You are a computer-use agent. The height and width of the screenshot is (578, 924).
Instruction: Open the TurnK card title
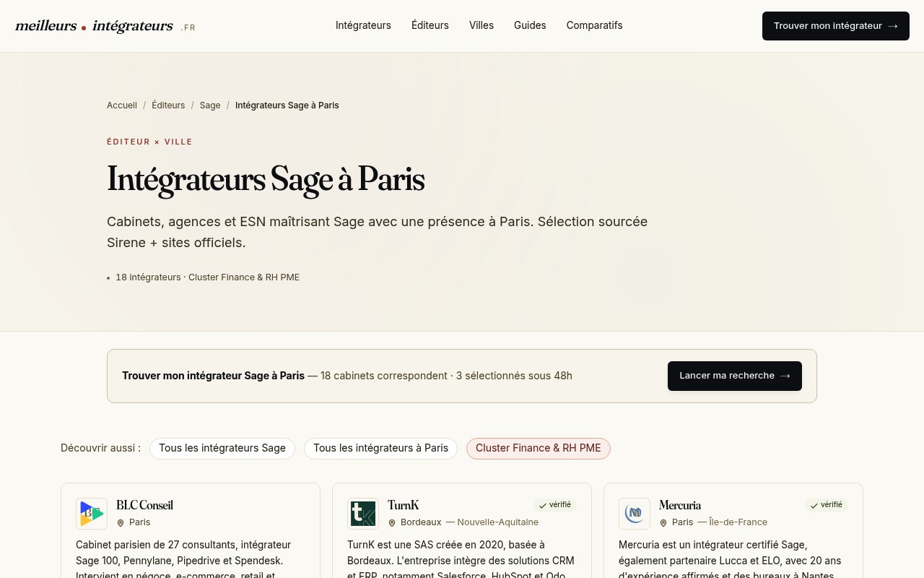coord(403,506)
